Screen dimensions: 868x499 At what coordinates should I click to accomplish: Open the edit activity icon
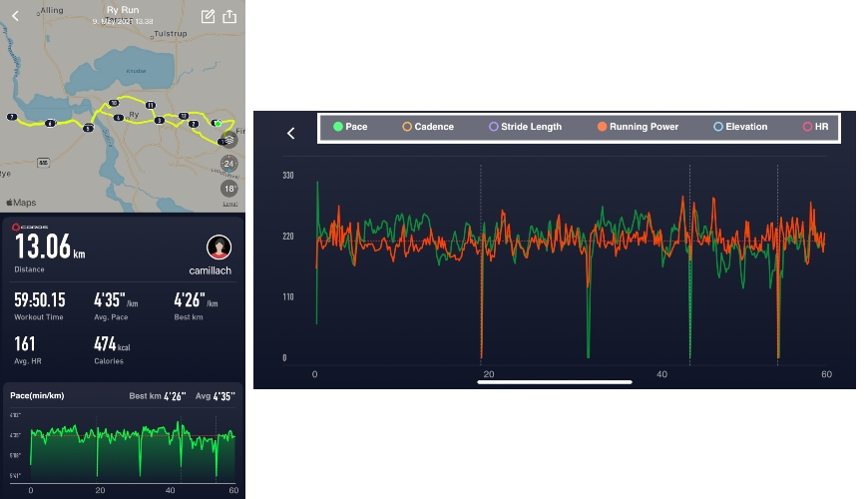[x=208, y=16]
